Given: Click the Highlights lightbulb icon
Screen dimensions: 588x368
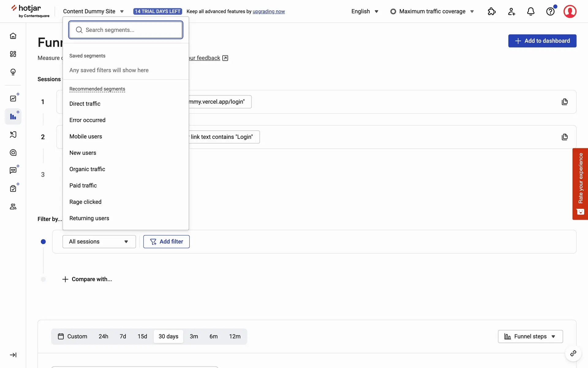Looking at the screenshot, I should tap(13, 72).
